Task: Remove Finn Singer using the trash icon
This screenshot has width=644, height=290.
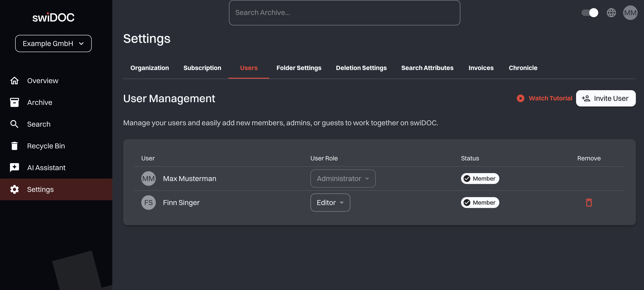Action: click(589, 202)
